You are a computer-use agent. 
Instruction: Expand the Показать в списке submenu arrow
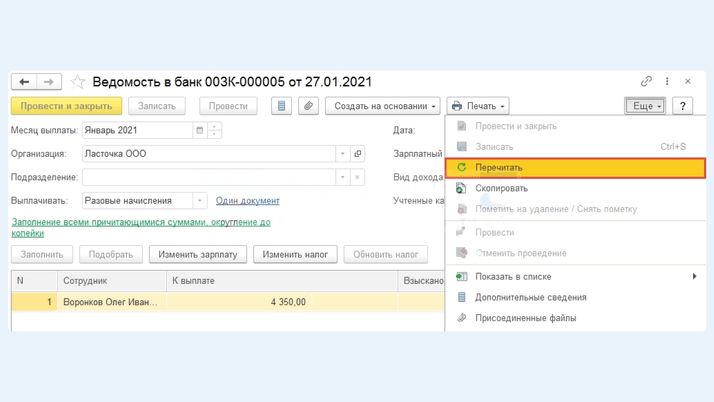click(x=694, y=276)
